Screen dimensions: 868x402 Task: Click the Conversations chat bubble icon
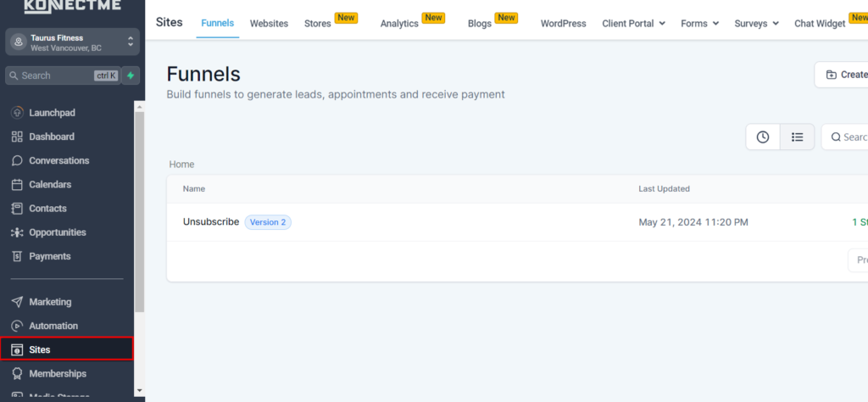click(17, 160)
